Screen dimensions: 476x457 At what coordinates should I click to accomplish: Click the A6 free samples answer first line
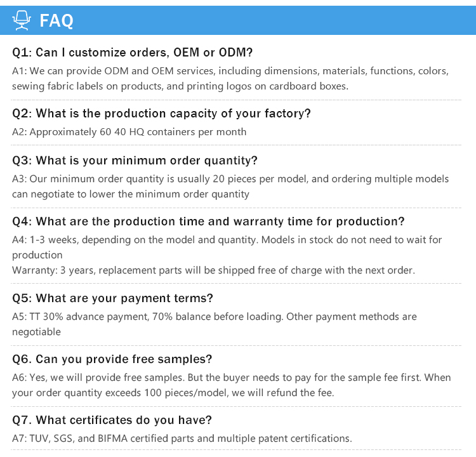point(231,378)
